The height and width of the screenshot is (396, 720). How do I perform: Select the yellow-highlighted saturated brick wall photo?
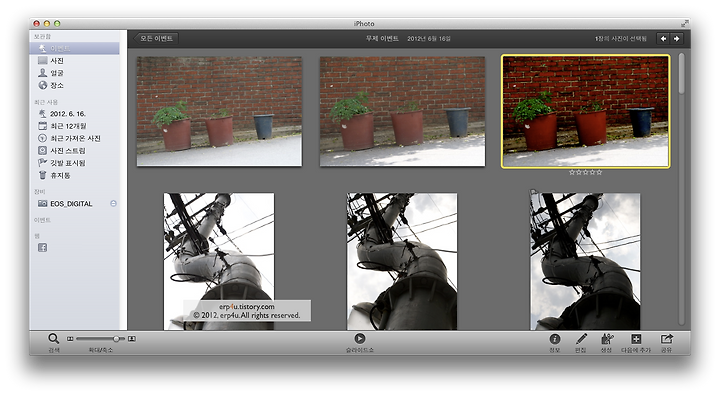click(585, 112)
